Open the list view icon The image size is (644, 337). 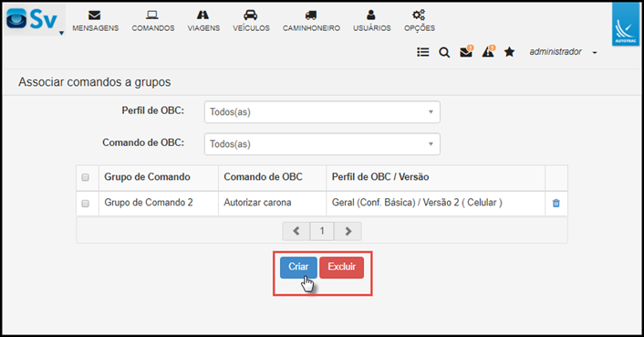point(422,52)
